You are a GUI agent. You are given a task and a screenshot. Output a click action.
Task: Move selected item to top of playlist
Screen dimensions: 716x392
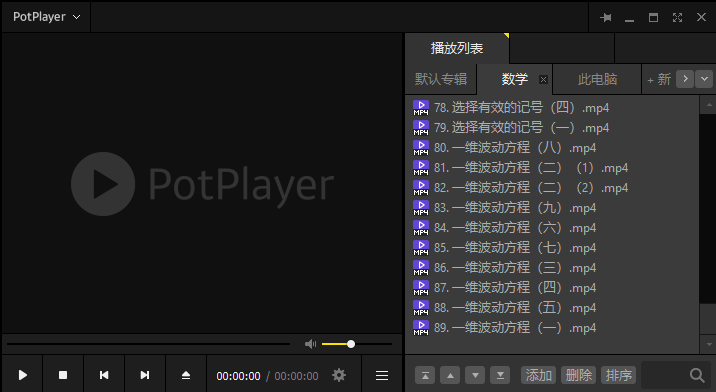(x=425, y=375)
